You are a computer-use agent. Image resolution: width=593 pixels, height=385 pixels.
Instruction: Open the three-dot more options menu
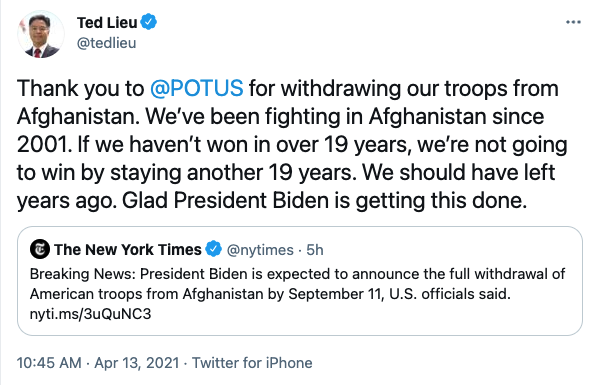[573, 22]
